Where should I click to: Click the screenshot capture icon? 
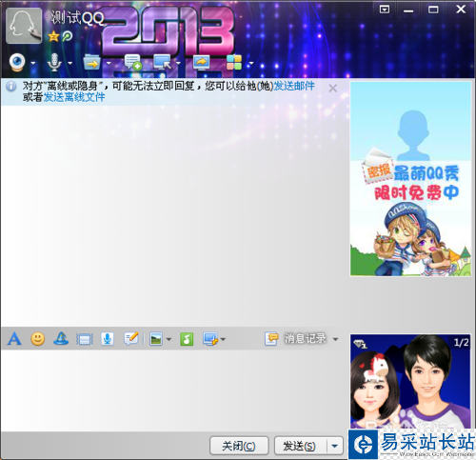pos(210,339)
